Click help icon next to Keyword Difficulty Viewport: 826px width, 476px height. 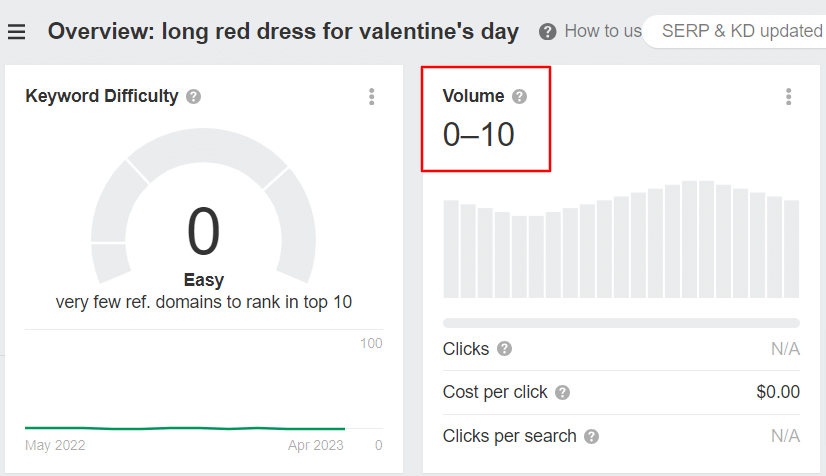pos(193,97)
